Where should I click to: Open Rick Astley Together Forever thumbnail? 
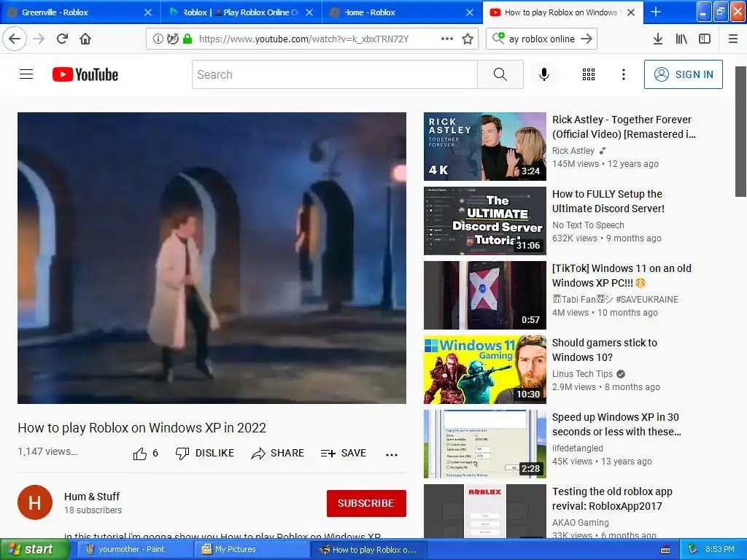[485, 147]
